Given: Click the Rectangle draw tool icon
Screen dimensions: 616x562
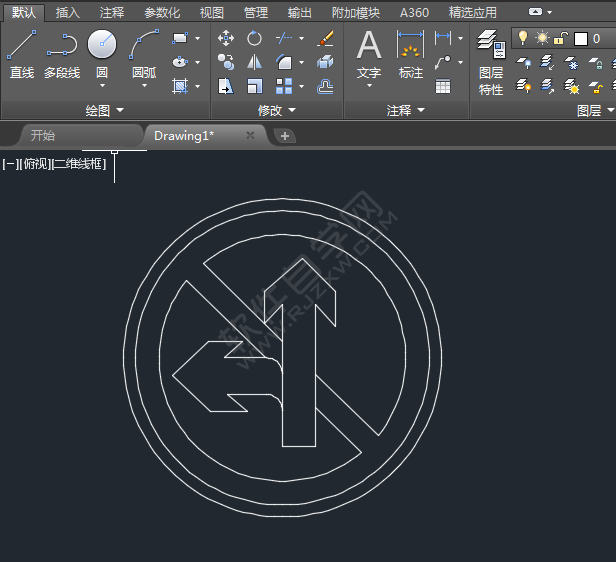Looking at the screenshot, I should click(180, 38).
